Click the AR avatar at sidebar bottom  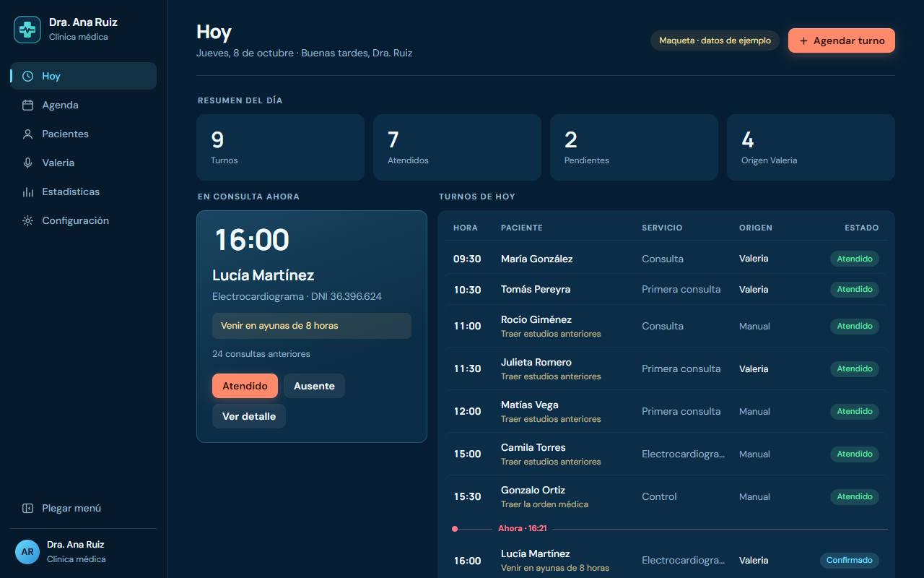(x=27, y=551)
